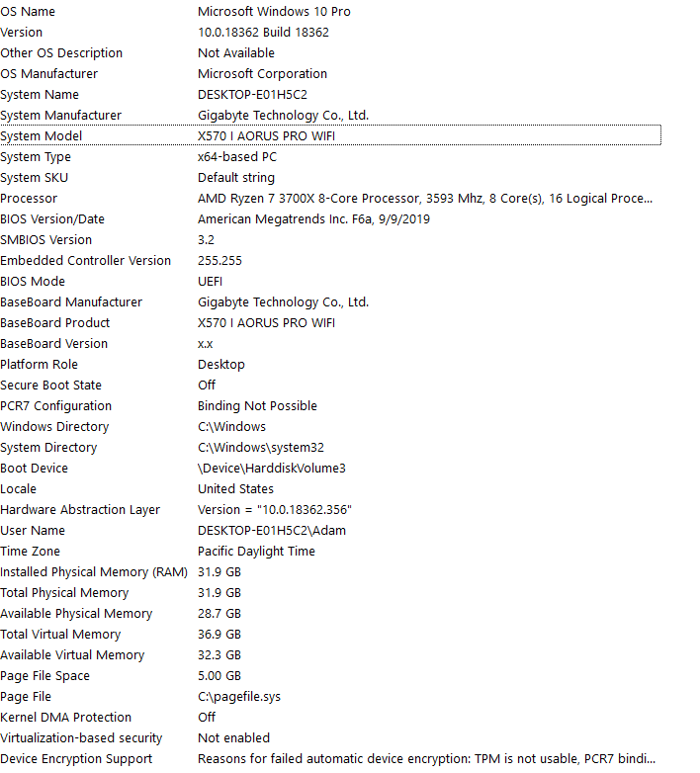This screenshot has height=773, width=700.
Task: Click the AMD Ryzen 7 3700X processor value
Action: [x=425, y=198]
